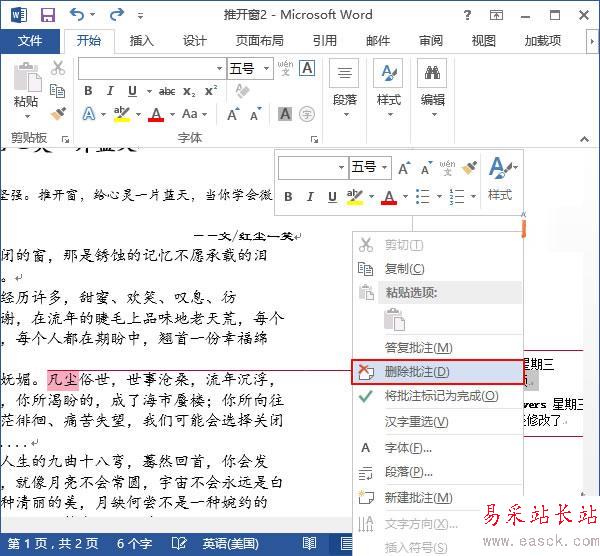Open 段落(P)... from context menu

pyautogui.click(x=438, y=473)
